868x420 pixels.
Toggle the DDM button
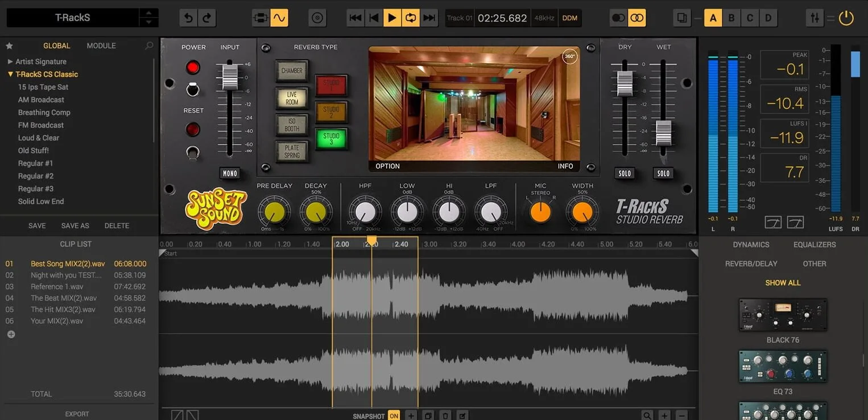570,18
